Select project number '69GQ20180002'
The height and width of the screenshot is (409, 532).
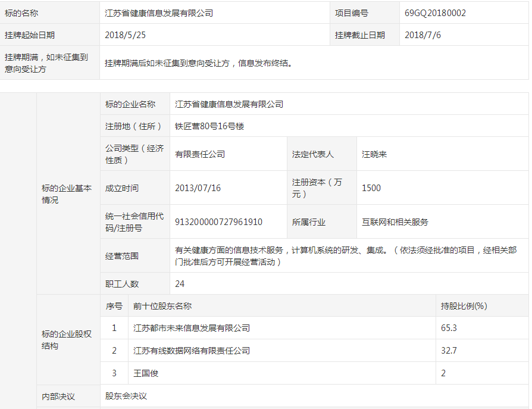click(435, 13)
